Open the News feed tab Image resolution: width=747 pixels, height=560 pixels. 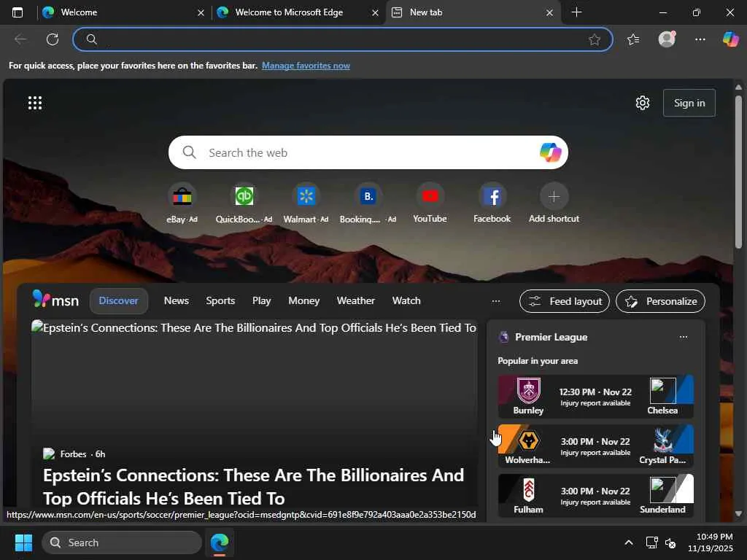[177, 301]
